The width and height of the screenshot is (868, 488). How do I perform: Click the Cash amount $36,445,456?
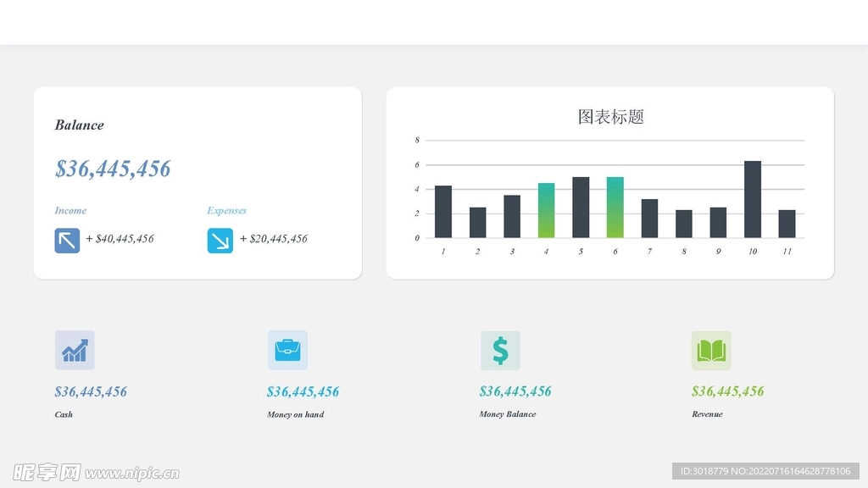coord(91,391)
